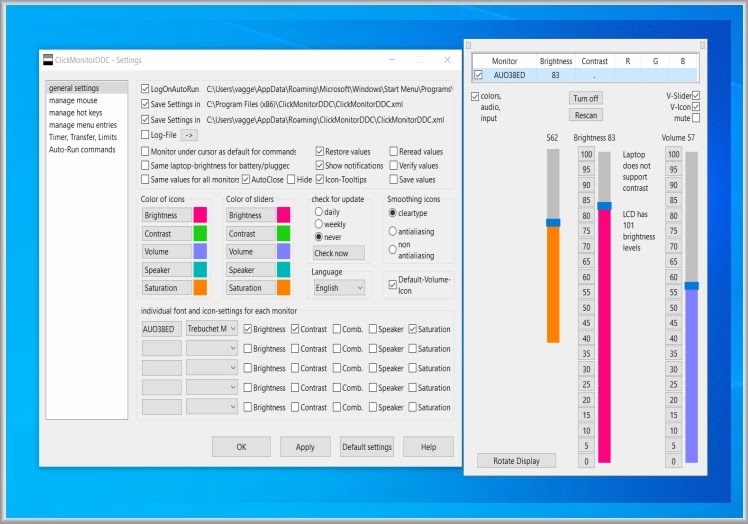The width and height of the screenshot is (748, 524).
Task: Toggle Saturation icon for AUO38ED row
Action: (413, 329)
